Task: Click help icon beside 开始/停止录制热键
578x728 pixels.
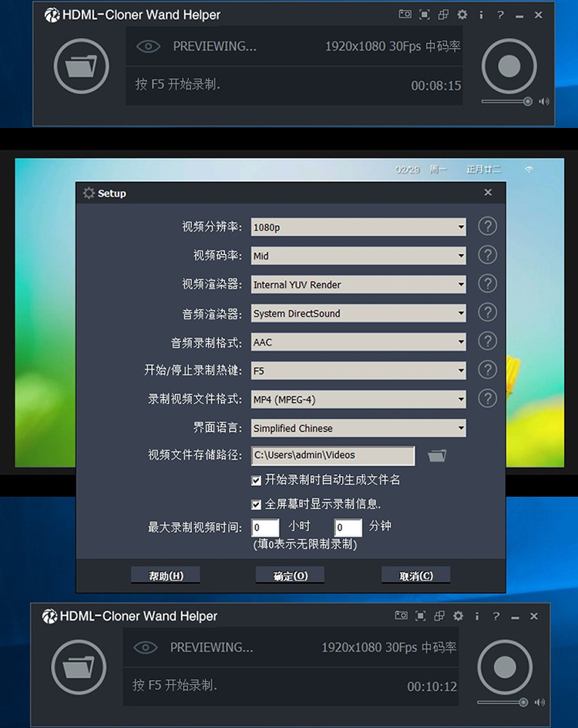Action: (488, 370)
